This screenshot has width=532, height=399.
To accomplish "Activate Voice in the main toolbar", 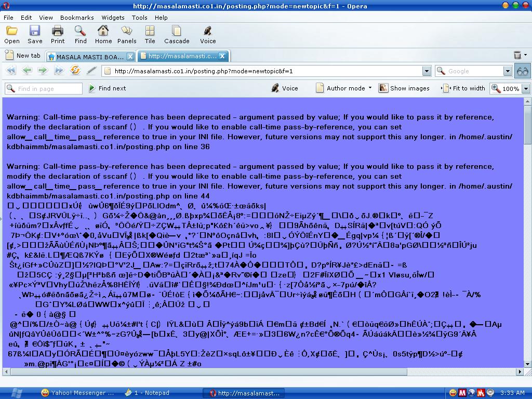I will pyautogui.click(x=208, y=35).
